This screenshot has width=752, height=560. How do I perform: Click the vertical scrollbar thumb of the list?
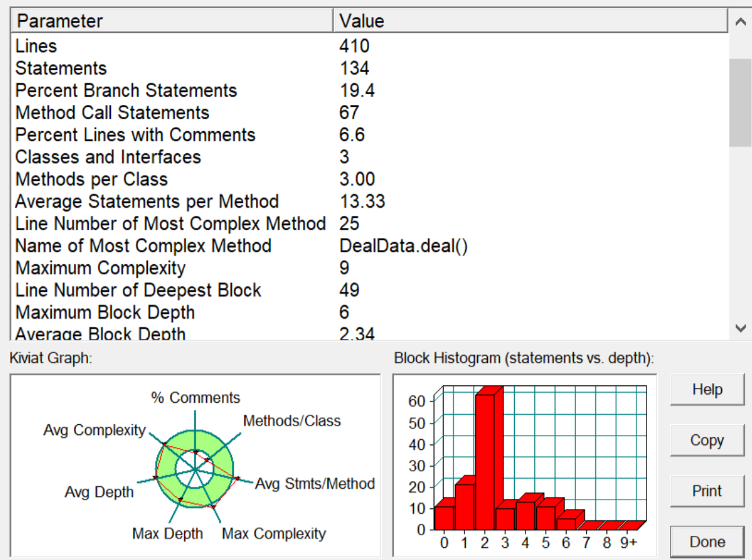(740, 102)
